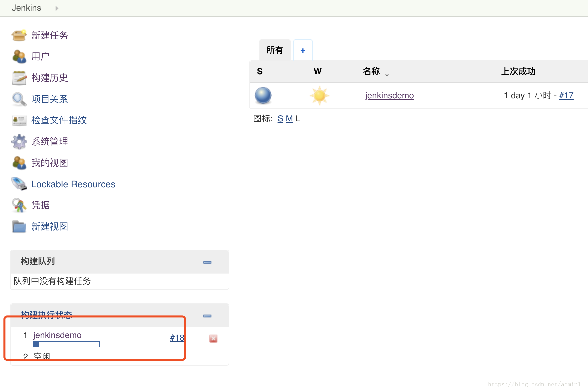The width and height of the screenshot is (588, 391).
Task: Click the sunny weather icon for jenkinsdemo
Action: pyautogui.click(x=320, y=96)
